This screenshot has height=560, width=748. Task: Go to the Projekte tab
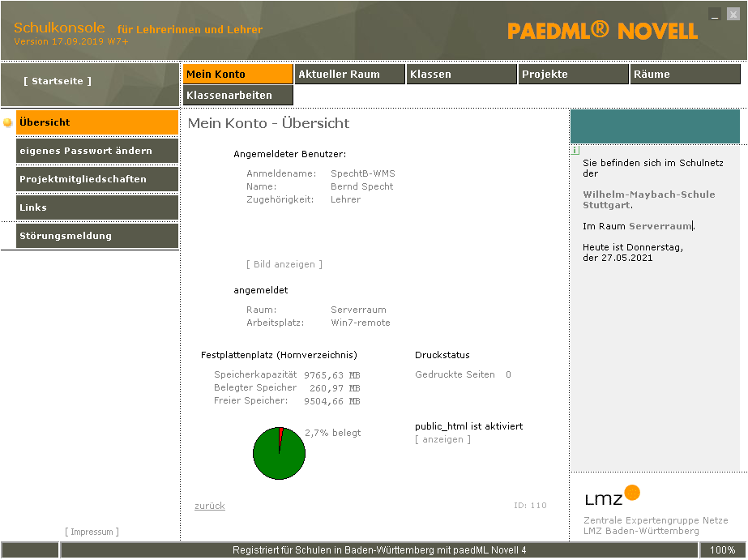(x=573, y=74)
